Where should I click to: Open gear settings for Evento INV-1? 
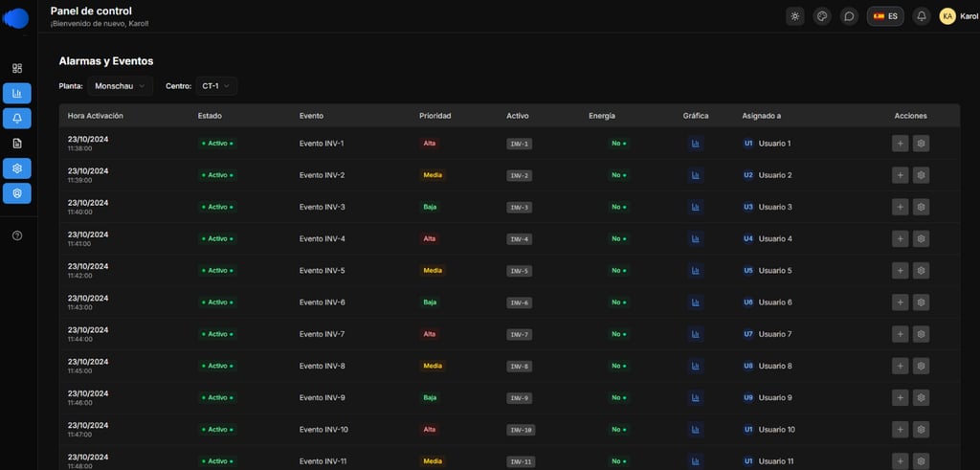click(x=921, y=144)
